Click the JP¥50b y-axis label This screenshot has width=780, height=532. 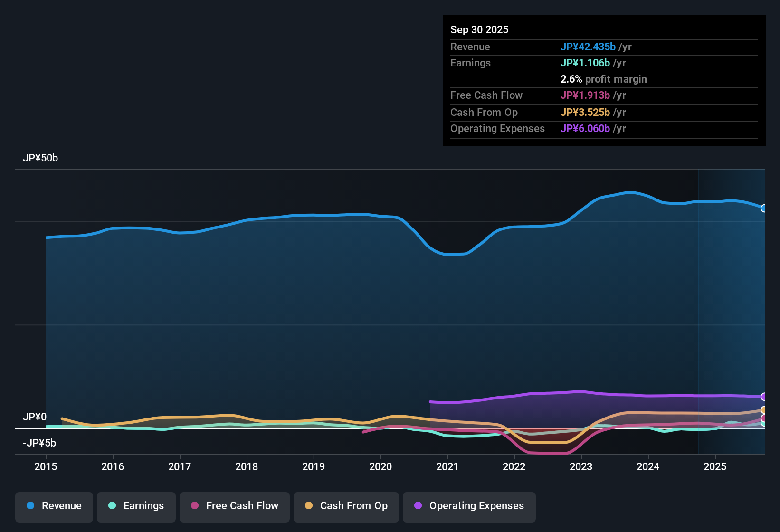click(x=40, y=158)
